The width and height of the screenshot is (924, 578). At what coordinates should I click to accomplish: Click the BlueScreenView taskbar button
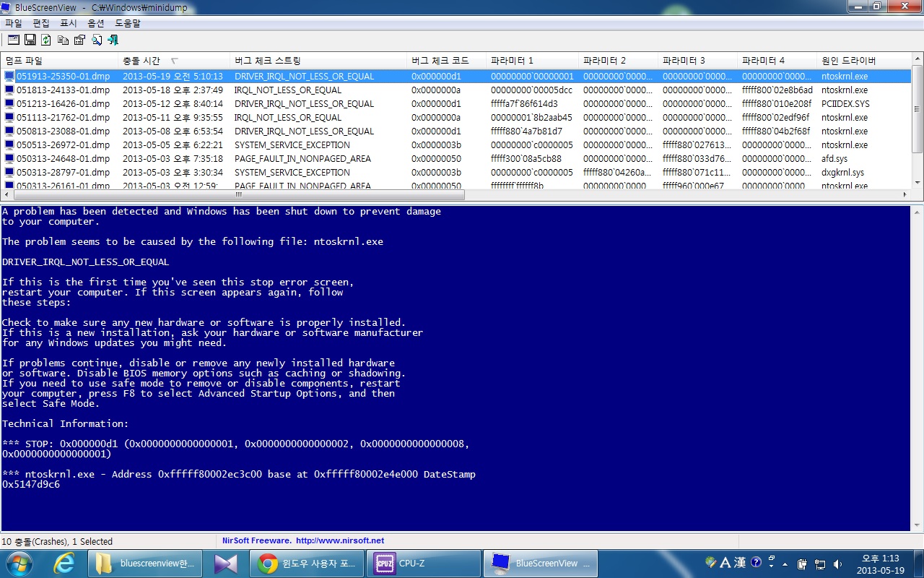click(x=541, y=564)
